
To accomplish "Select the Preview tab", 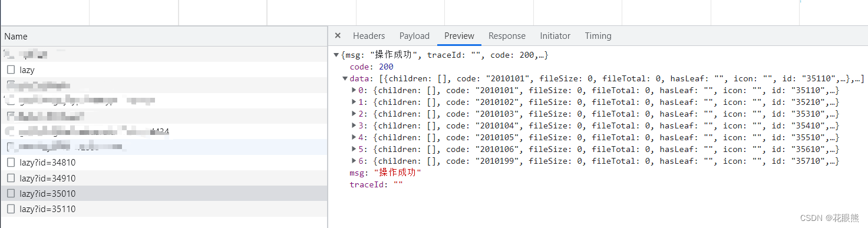I will (459, 36).
